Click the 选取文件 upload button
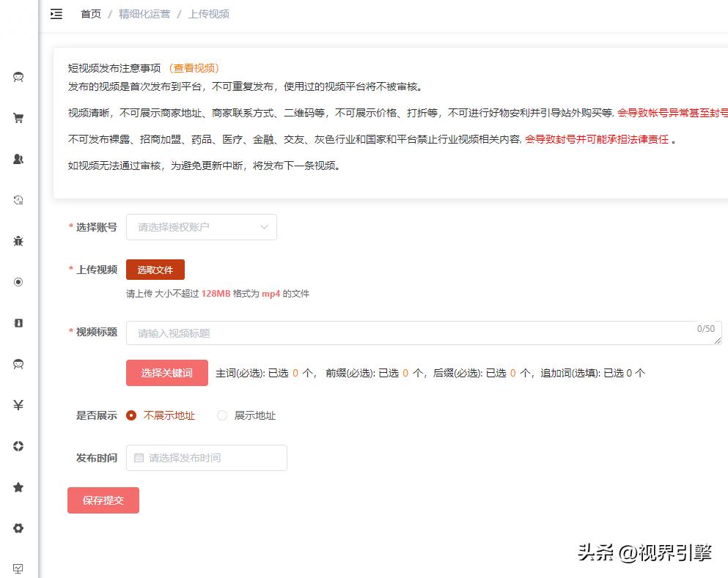 pyautogui.click(x=155, y=270)
